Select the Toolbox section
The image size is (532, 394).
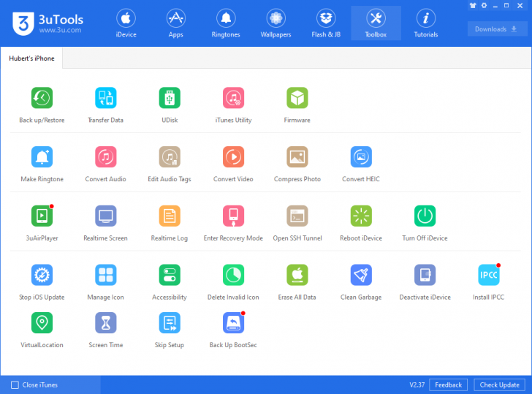[376, 23]
